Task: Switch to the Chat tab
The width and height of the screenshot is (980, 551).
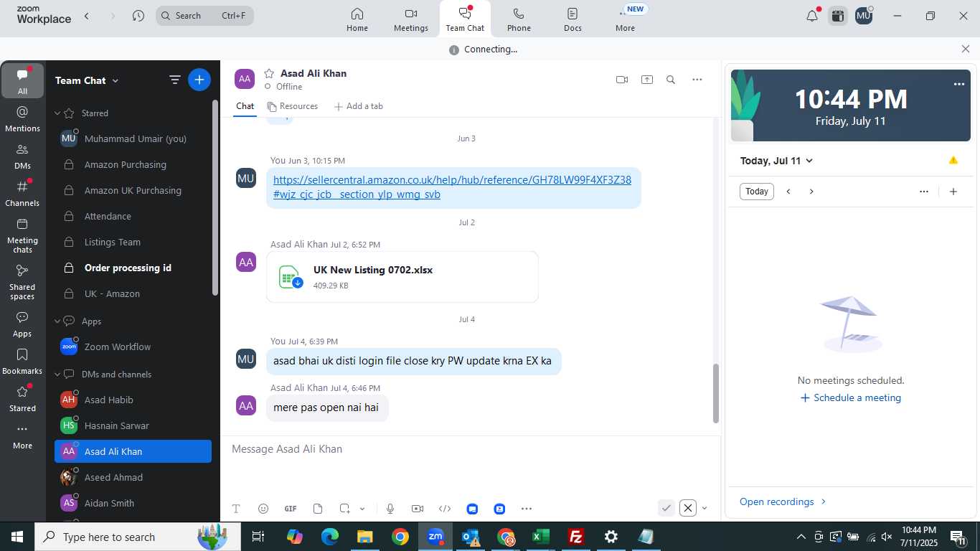Action: pyautogui.click(x=245, y=106)
